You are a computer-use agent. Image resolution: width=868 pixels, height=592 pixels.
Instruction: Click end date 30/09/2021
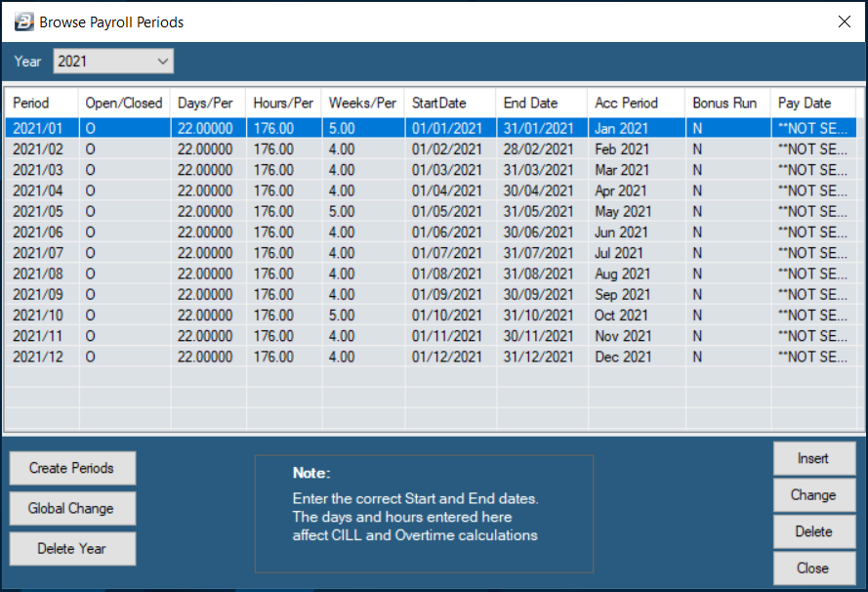pos(538,295)
